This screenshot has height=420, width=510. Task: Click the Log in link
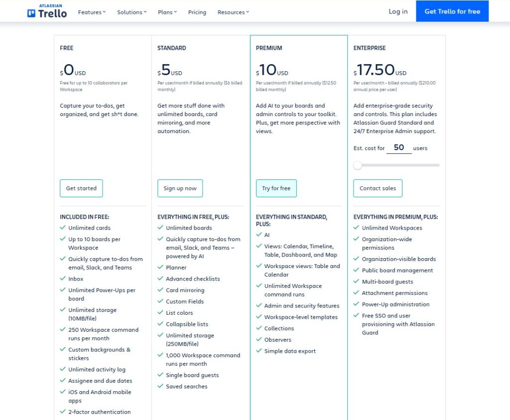[x=397, y=11]
